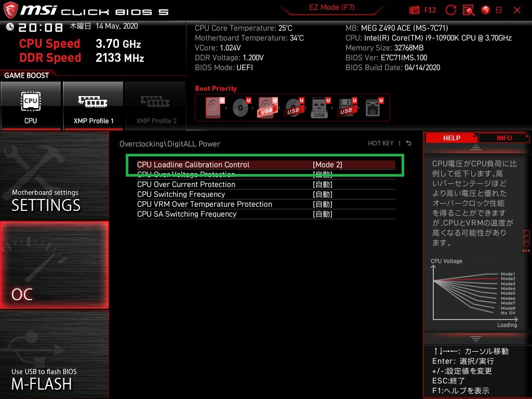Open CPU Switching Frequency value dropdown
Viewport: 532px width, 399px height.
pos(322,194)
